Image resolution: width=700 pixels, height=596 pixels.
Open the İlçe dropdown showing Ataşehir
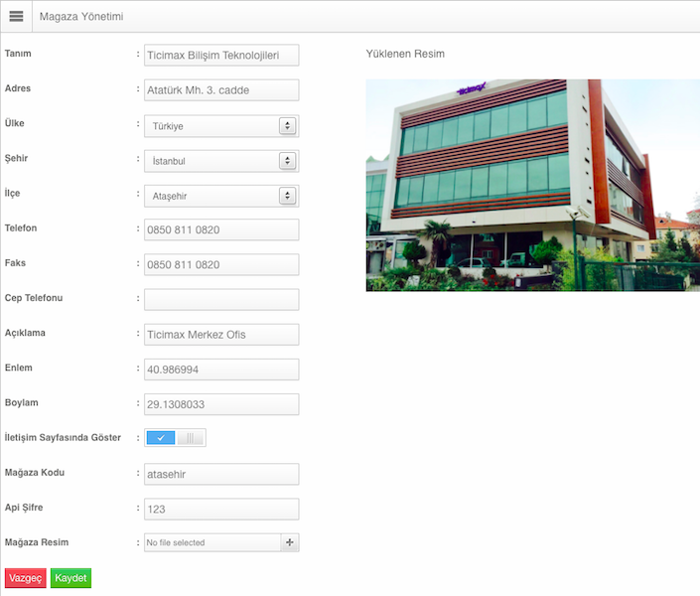tap(221, 196)
